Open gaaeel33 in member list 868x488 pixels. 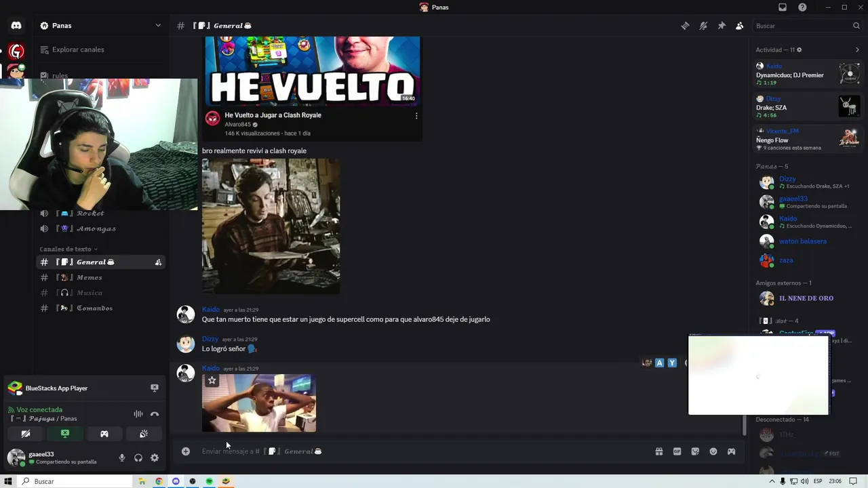(x=808, y=202)
